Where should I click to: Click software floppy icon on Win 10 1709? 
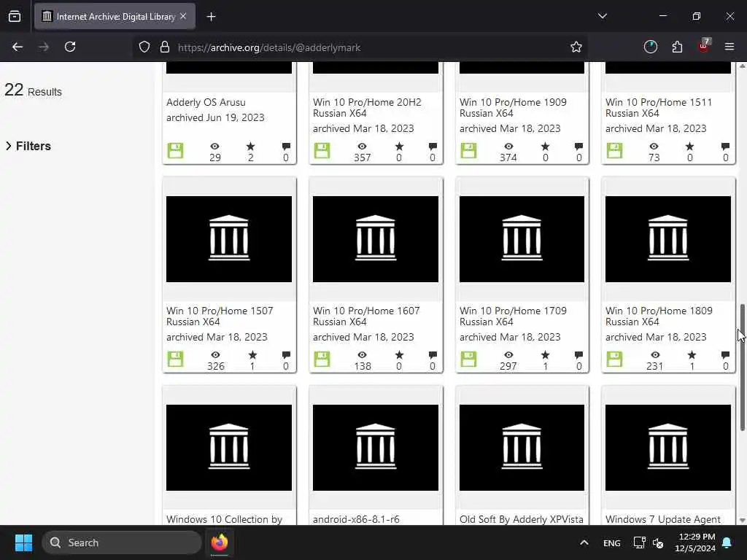coord(468,359)
